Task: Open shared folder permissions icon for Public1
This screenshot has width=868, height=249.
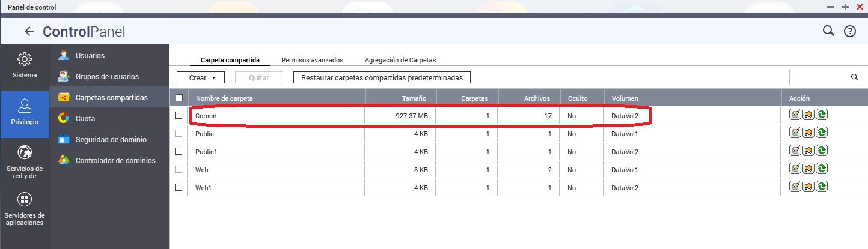Action: point(808,151)
